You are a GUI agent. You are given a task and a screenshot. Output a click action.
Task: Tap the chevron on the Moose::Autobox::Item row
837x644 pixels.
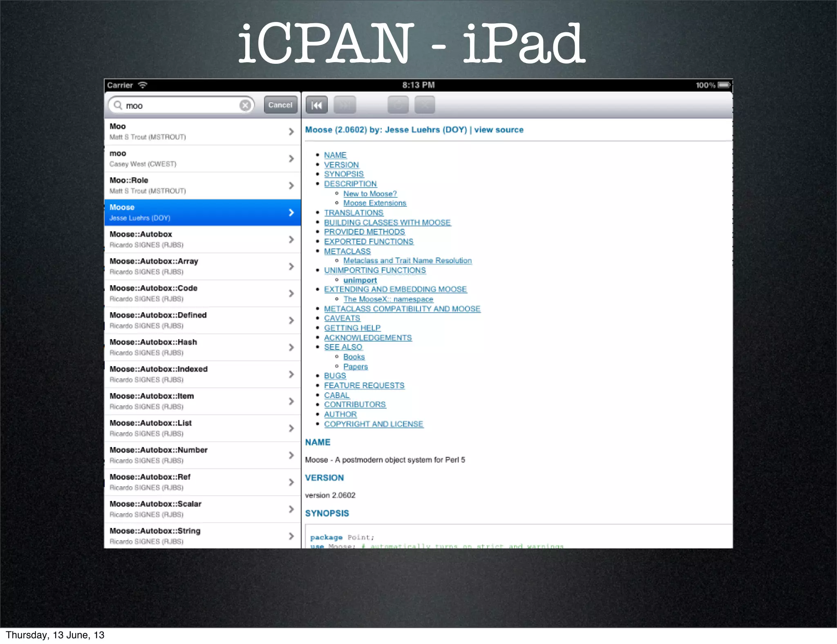coord(291,401)
